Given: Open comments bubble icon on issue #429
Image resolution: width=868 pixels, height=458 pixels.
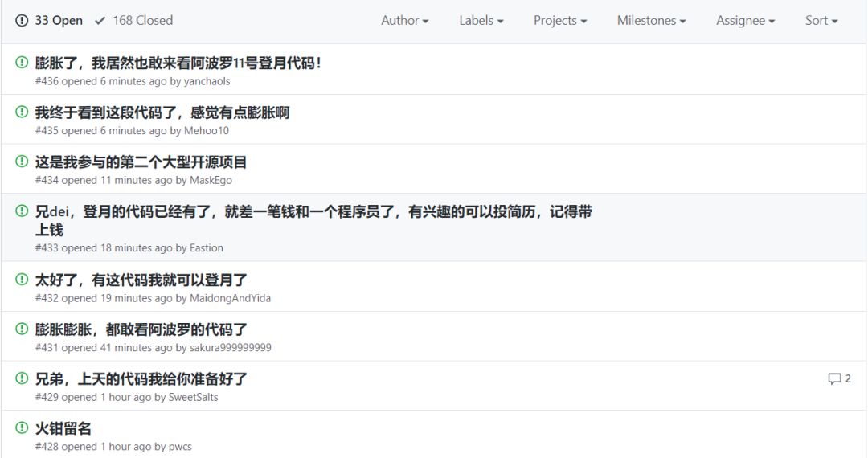Looking at the screenshot, I should [834, 379].
